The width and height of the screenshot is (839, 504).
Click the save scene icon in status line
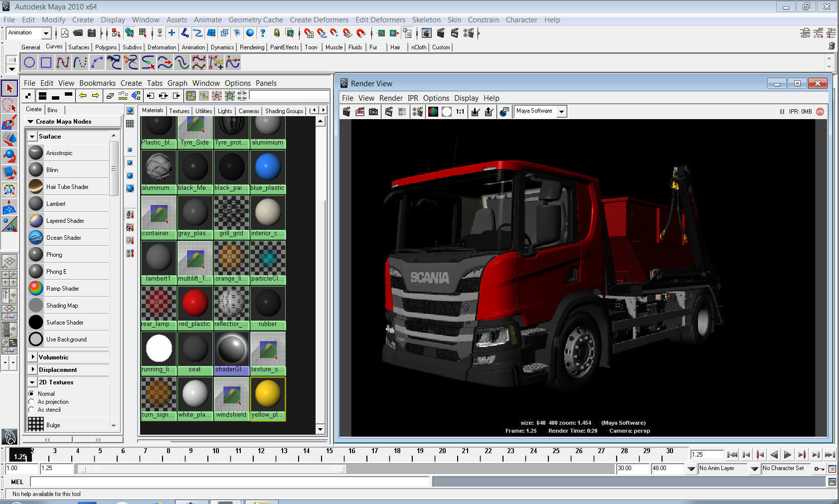tap(92, 33)
